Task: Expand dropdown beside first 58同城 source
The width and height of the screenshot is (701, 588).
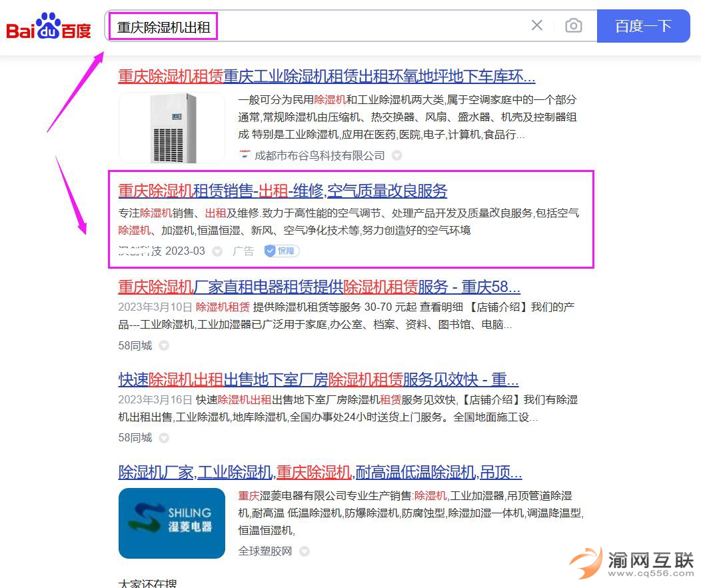Action: click(164, 345)
